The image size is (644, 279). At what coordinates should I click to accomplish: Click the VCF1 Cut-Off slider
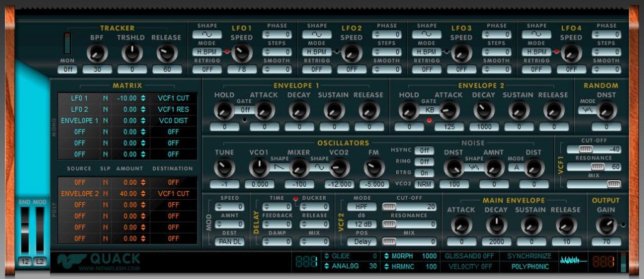(594, 149)
